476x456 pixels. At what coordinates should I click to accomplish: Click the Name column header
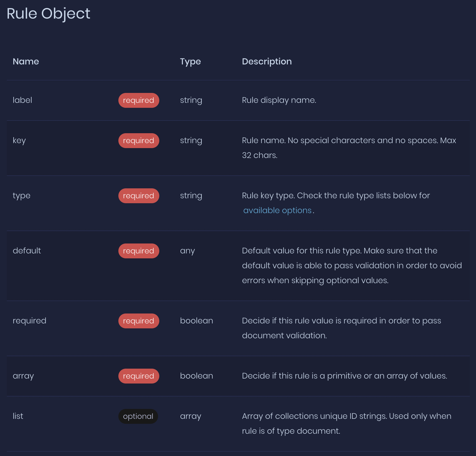click(26, 61)
